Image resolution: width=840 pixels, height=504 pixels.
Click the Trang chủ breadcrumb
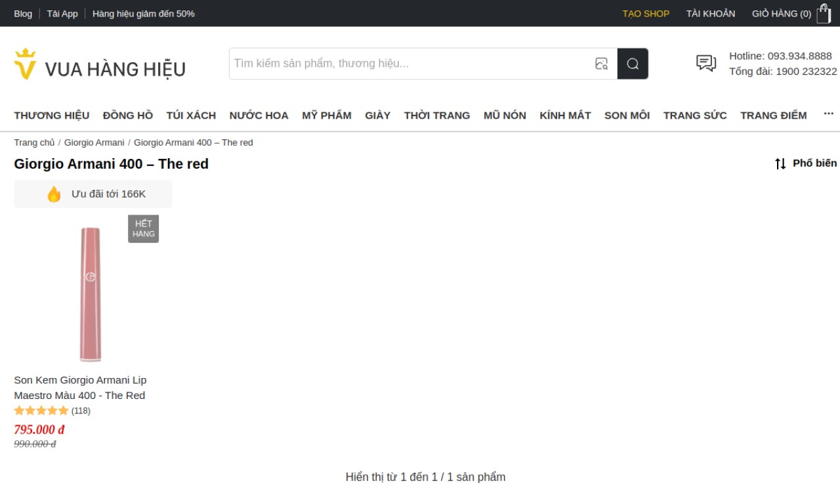[x=34, y=142]
